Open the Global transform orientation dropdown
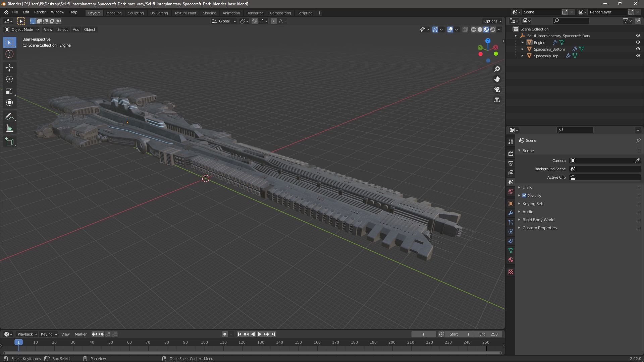This screenshot has width=644, height=362. point(224,21)
